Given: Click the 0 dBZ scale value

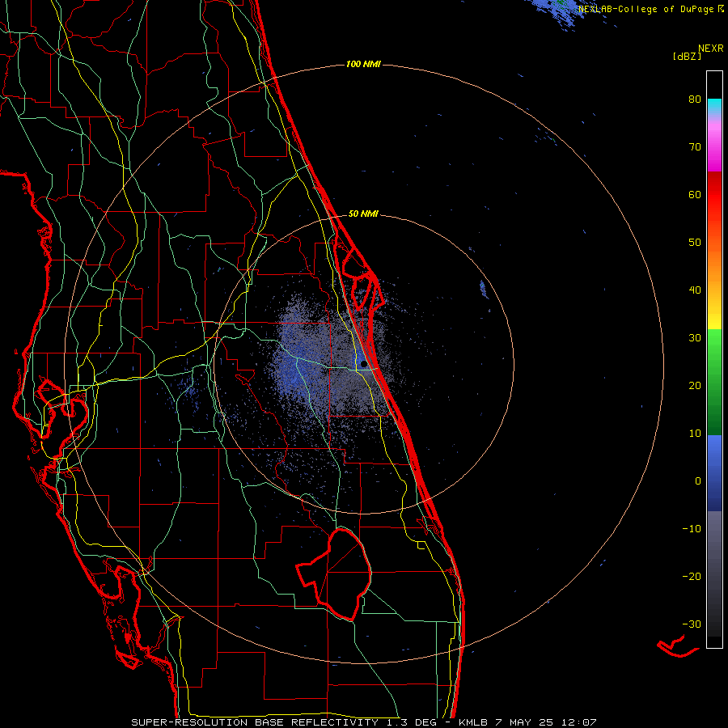Looking at the screenshot, I should [698, 481].
